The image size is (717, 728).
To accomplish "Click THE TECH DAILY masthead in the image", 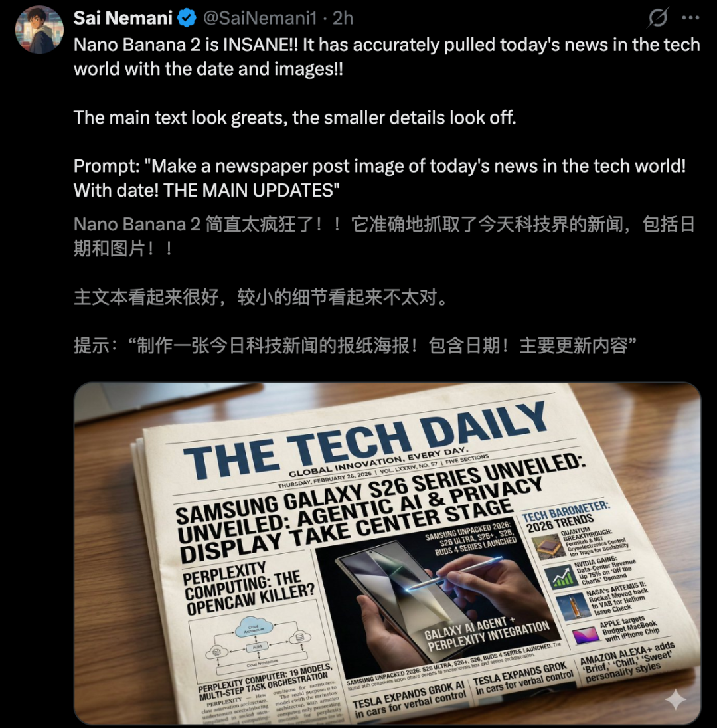I will [x=364, y=440].
